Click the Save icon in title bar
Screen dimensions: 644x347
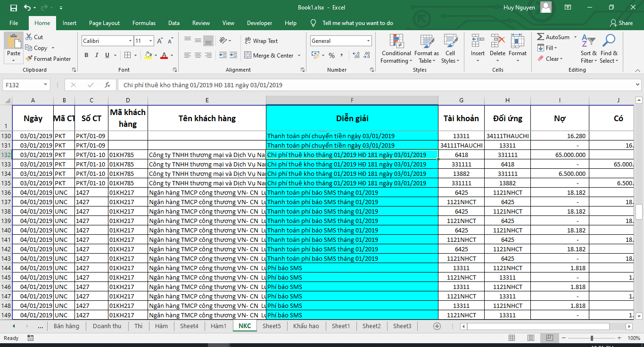[x=13, y=8]
